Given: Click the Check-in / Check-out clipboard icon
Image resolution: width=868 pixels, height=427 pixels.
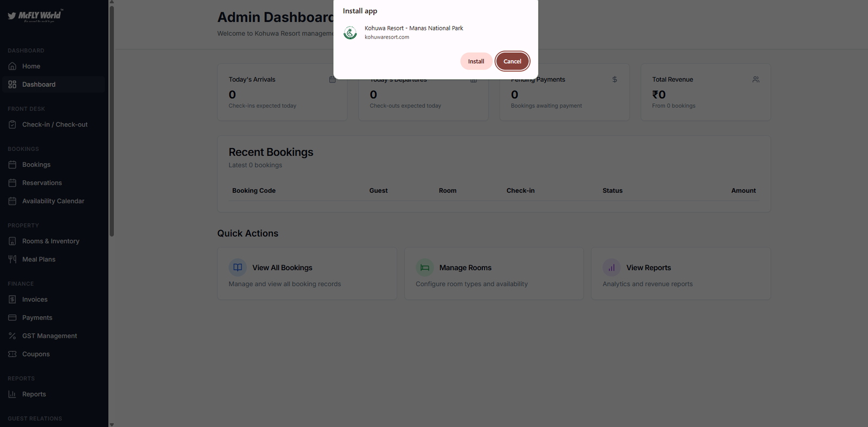Looking at the screenshot, I should tap(12, 125).
